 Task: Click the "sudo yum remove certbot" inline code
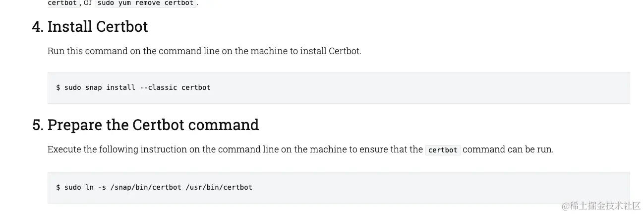(x=146, y=3)
